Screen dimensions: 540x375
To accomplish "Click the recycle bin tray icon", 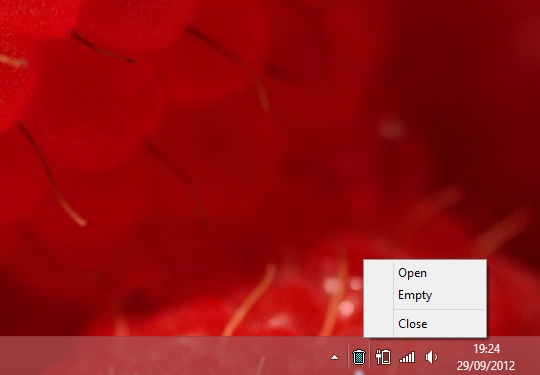I will (359, 357).
